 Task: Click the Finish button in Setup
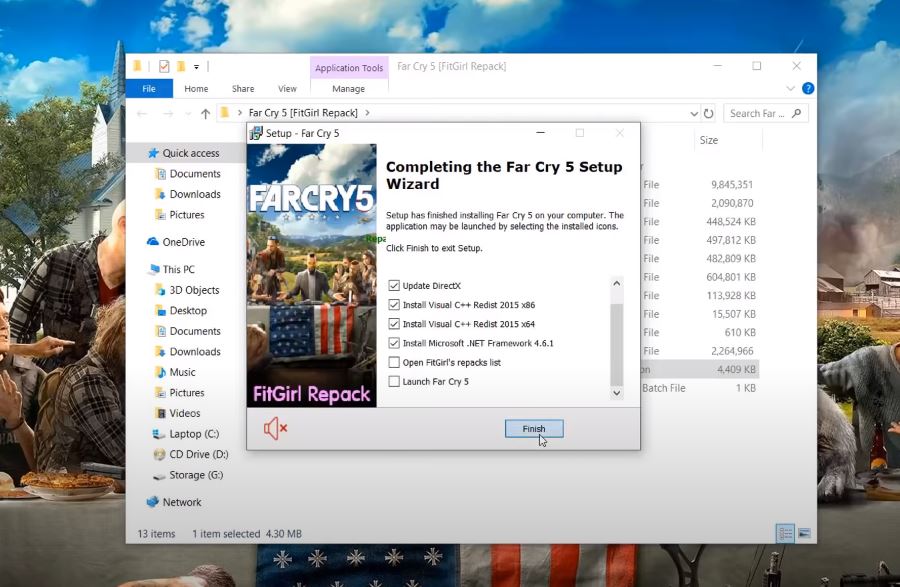pyautogui.click(x=534, y=429)
